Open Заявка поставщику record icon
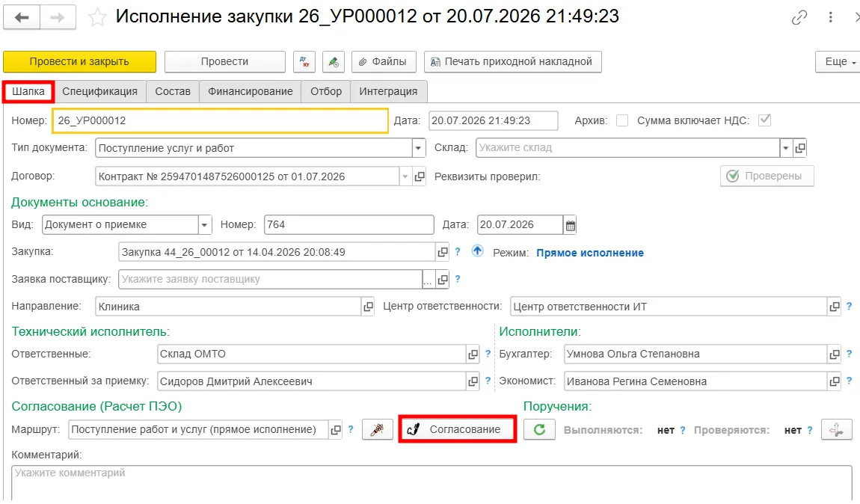The height and width of the screenshot is (504, 860). click(442, 279)
